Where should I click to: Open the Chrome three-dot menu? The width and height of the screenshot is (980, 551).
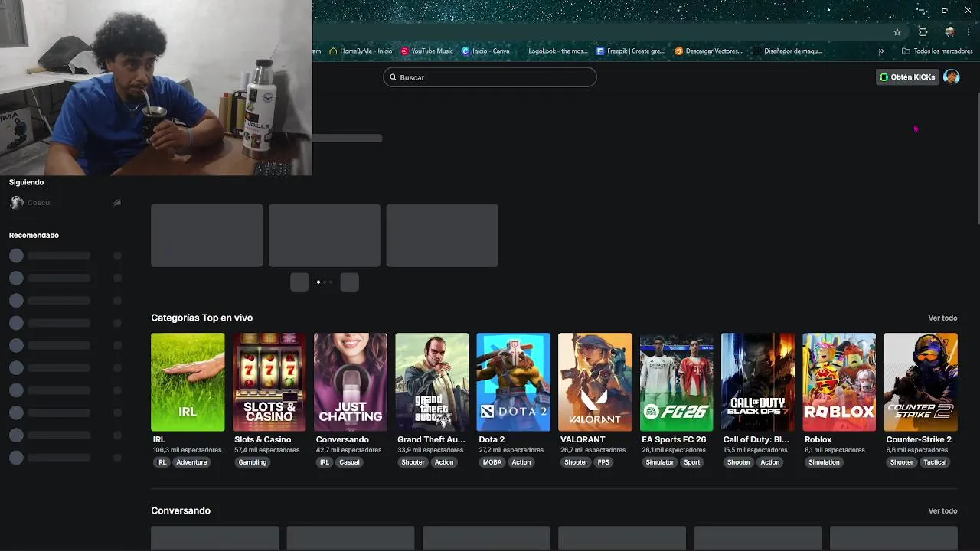point(969,32)
